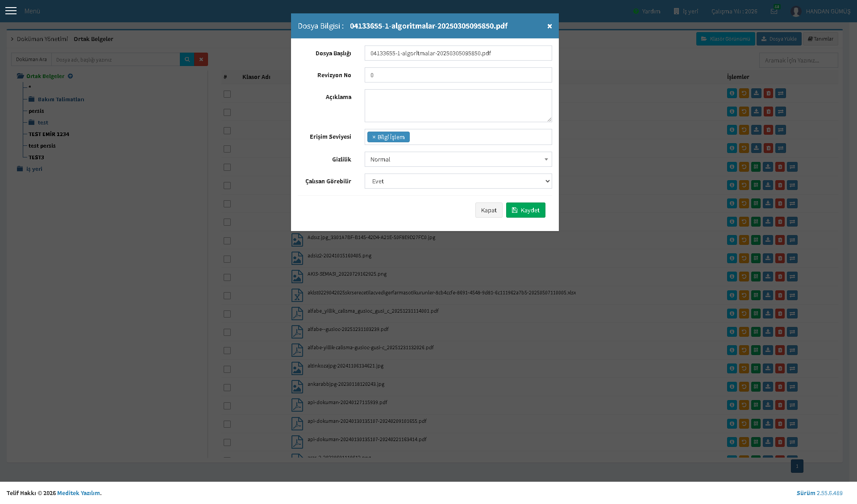Tick checkbox for ankarabbjpg-20230118120243.jpg row
857x504 pixels.
[227, 388]
